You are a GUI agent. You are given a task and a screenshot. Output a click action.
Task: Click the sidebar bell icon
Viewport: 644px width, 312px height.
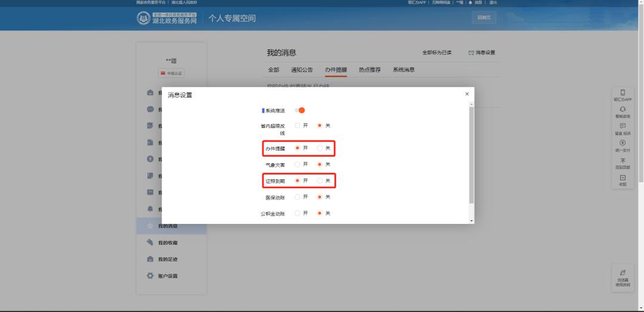pos(150,209)
